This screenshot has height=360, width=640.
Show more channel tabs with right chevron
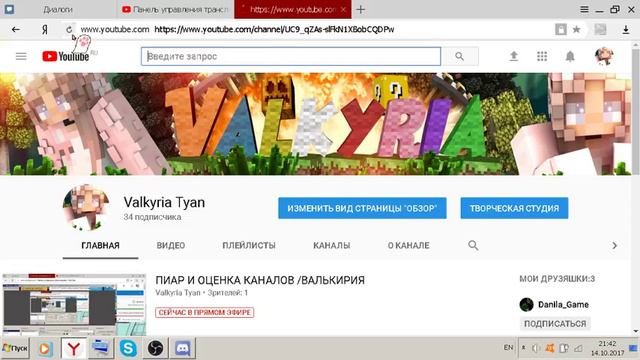pos(614,245)
